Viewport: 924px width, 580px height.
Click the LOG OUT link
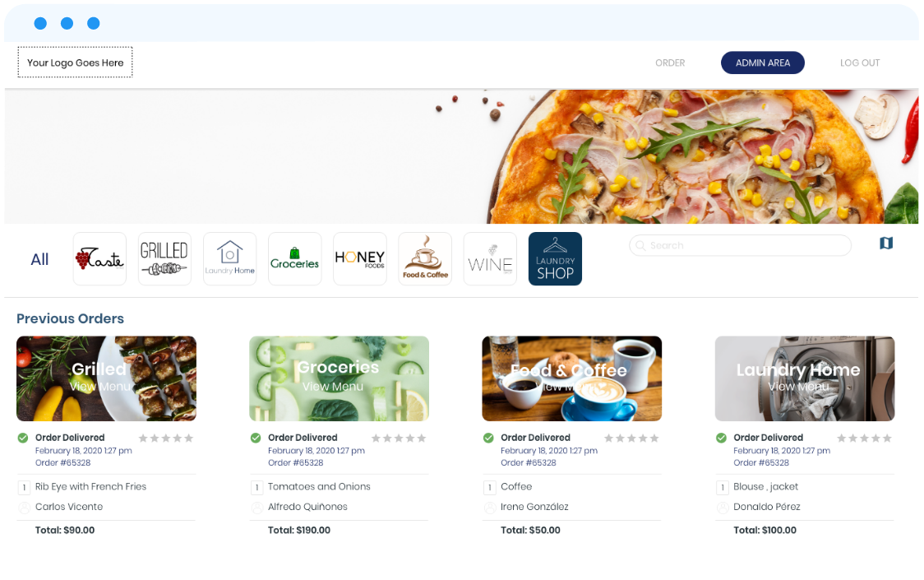click(x=860, y=63)
